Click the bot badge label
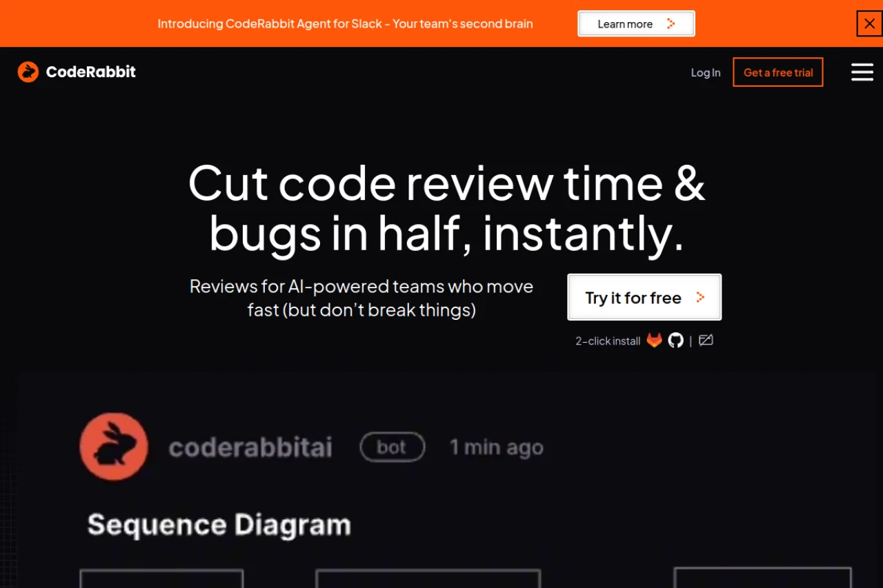 [x=393, y=447]
